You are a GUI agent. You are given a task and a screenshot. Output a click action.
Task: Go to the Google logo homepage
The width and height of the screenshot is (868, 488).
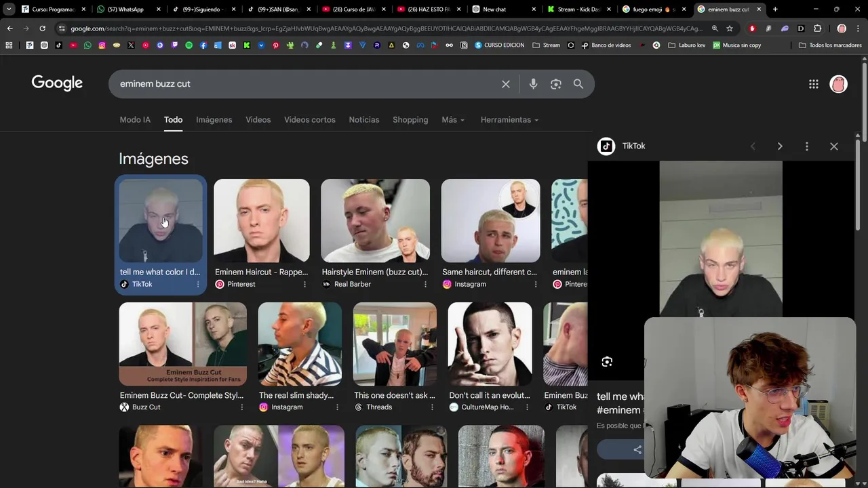point(57,83)
